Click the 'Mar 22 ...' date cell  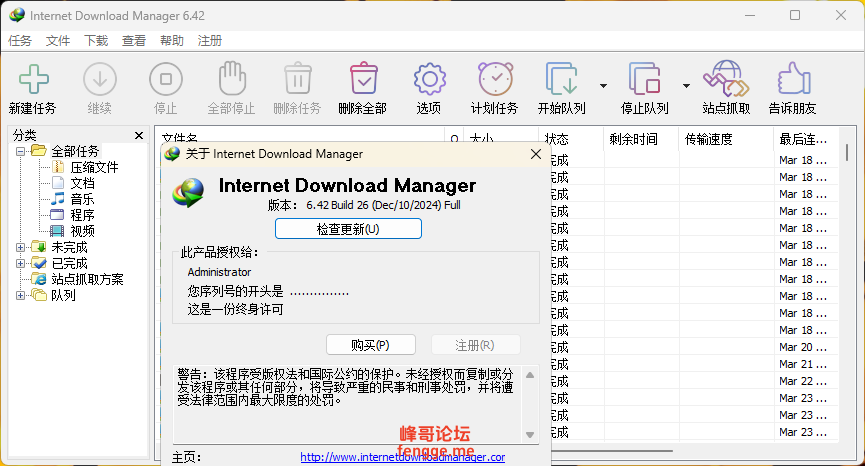coord(803,381)
